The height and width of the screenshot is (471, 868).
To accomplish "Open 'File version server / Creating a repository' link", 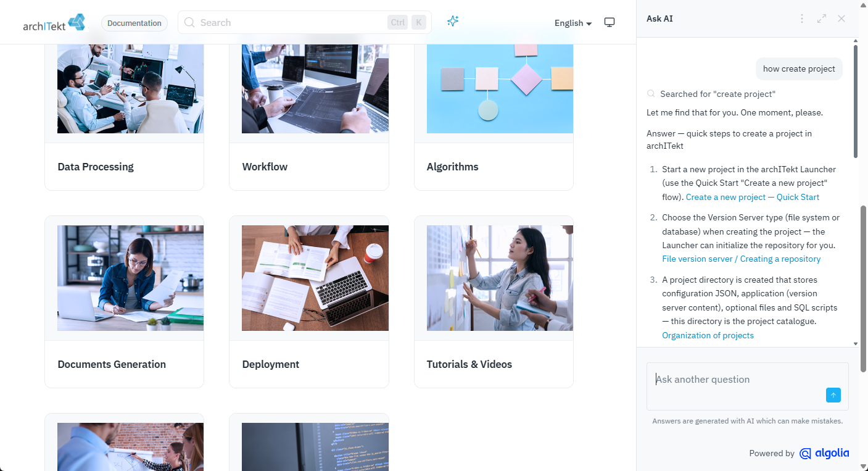I will click(742, 259).
